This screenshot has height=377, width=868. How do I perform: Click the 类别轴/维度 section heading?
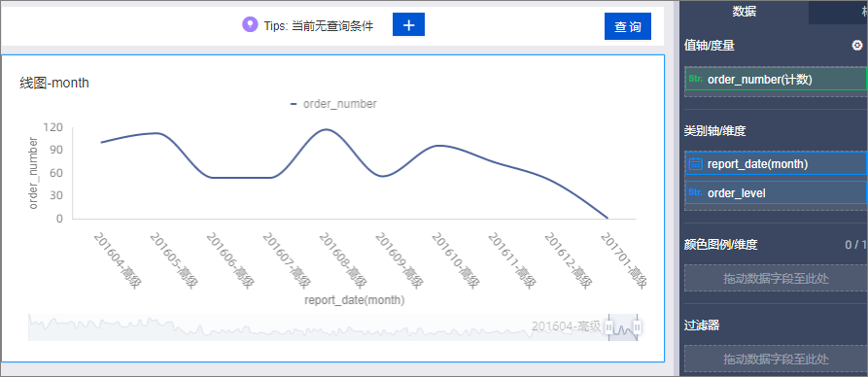pos(714,131)
